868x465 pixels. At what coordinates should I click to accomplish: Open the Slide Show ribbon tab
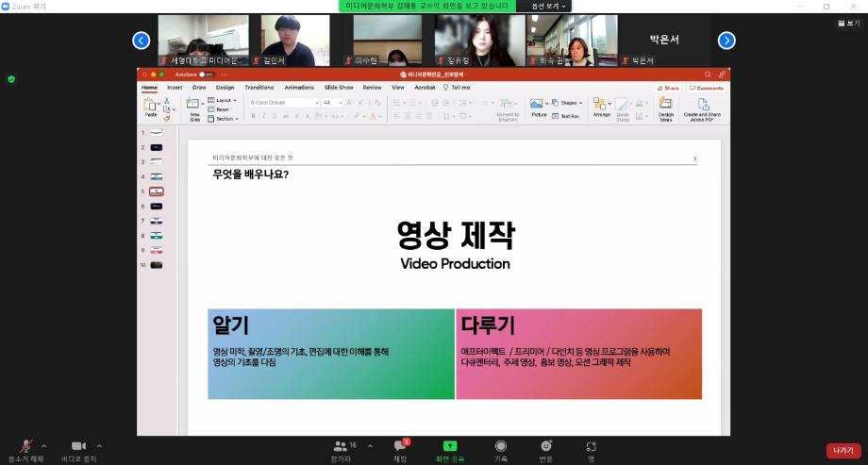tap(339, 87)
